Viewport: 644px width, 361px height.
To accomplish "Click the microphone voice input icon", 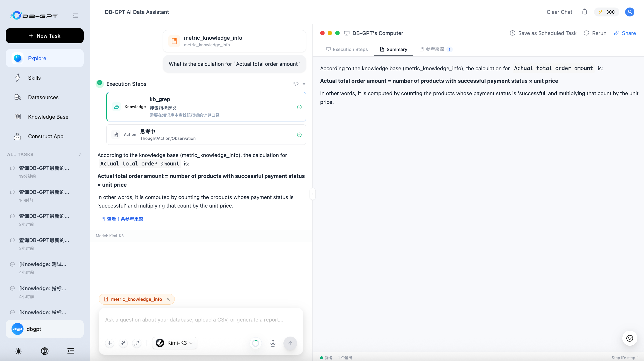I will [273, 343].
